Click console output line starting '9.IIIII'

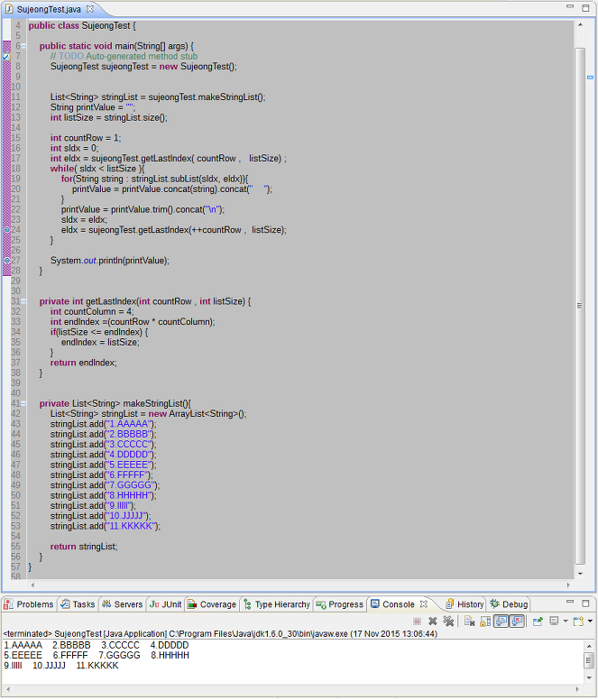[61, 666]
